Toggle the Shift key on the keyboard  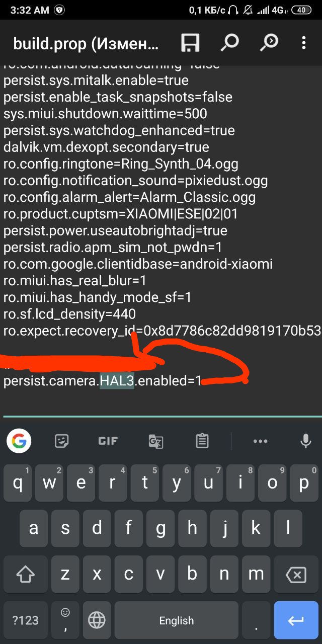[25, 574]
